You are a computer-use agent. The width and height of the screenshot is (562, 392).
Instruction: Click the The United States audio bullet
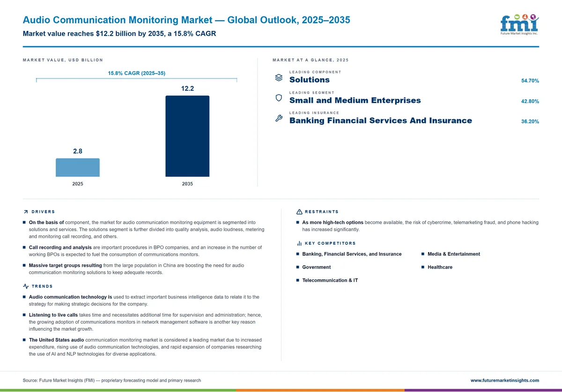(x=143, y=347)
